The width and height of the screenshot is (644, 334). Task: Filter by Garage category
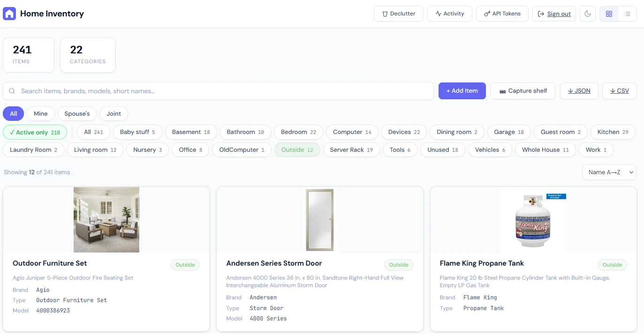(509, 132)
